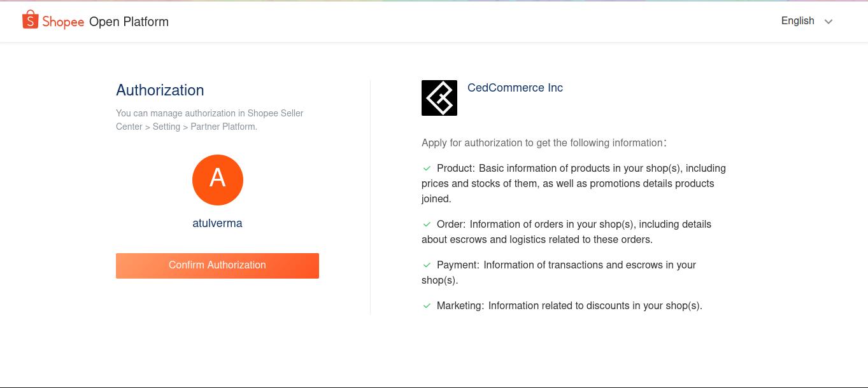
Task: Confirm Authorization with the orange button
Action: coord(217,266)
